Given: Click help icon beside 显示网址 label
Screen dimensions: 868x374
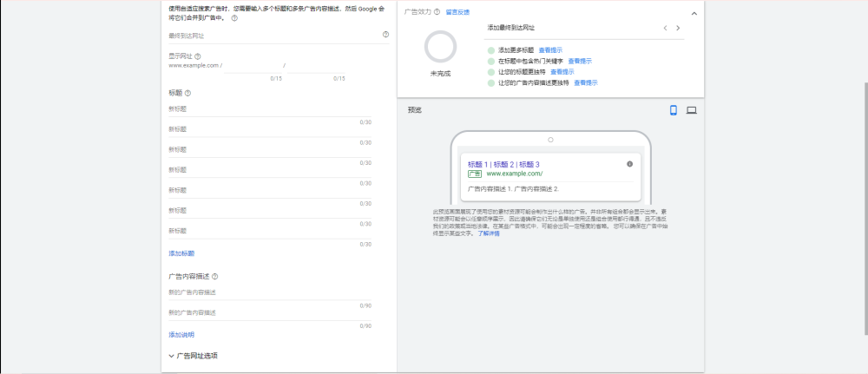Looking at the screenshot, I should coord(198,56).
